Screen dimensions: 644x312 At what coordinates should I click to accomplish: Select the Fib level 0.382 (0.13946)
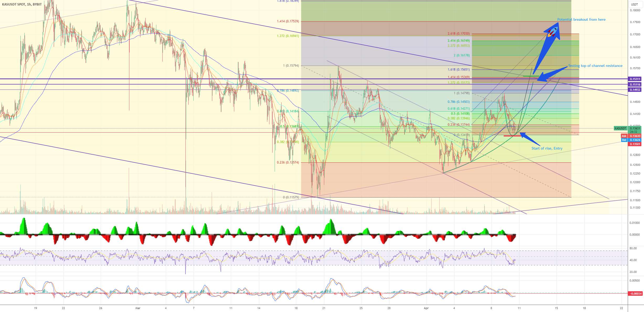tap(459, 118)
